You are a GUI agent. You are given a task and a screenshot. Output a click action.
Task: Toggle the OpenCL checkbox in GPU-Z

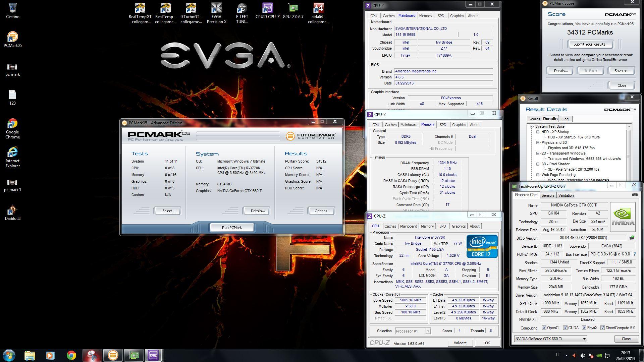[x=544, y=328]
